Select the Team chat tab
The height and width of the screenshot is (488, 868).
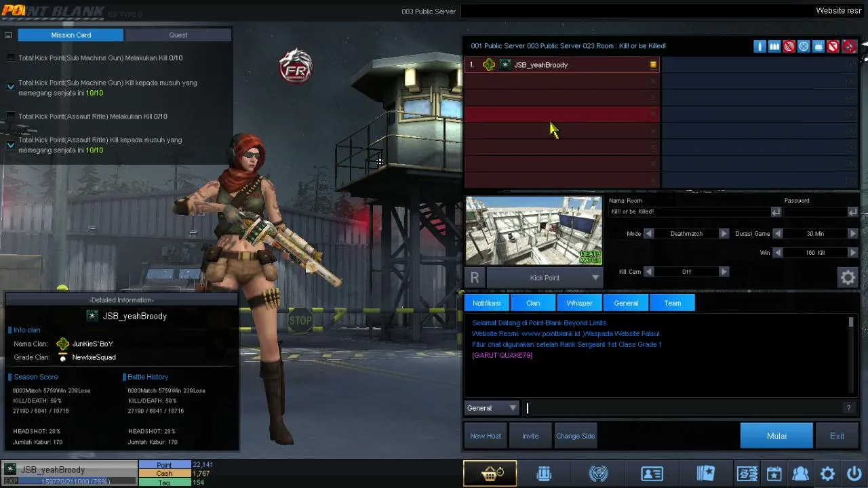[673, 303]
